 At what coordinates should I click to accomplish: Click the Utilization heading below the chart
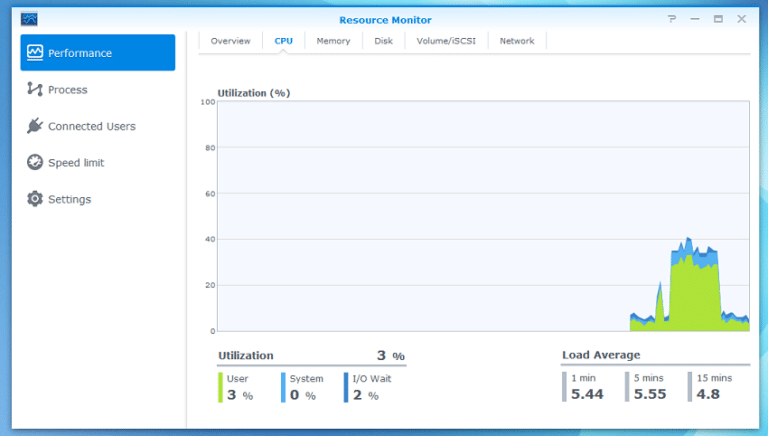pyautogui.click(x=245, y=356)
